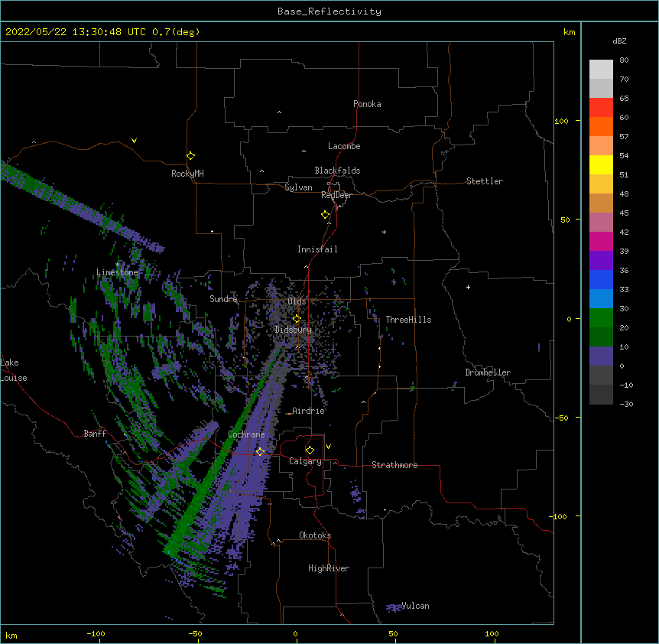Click the yellow diamond marker below Cochrane

(260, 451)
